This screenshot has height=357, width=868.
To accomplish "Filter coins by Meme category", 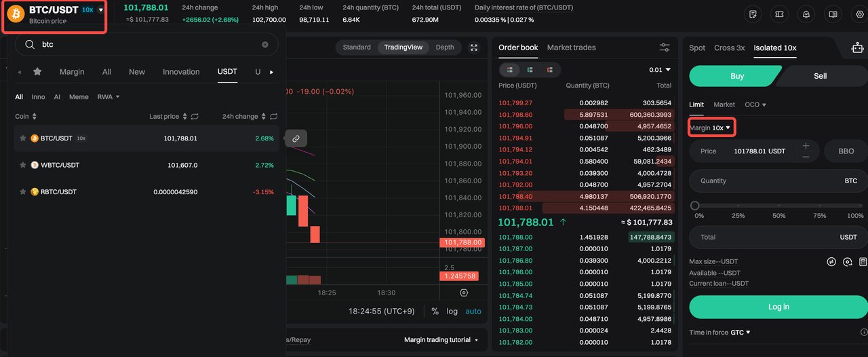I will click(79, 97).
